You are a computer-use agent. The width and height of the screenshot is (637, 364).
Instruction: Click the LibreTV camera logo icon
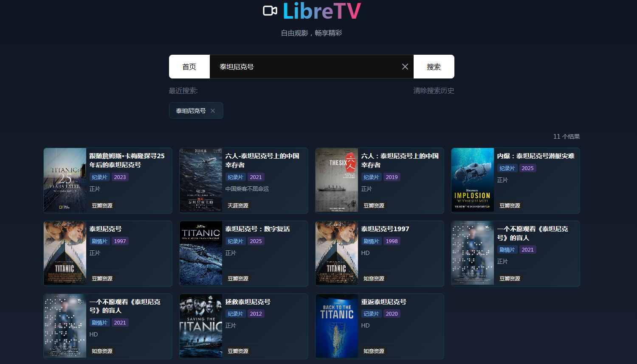(270, 11)
